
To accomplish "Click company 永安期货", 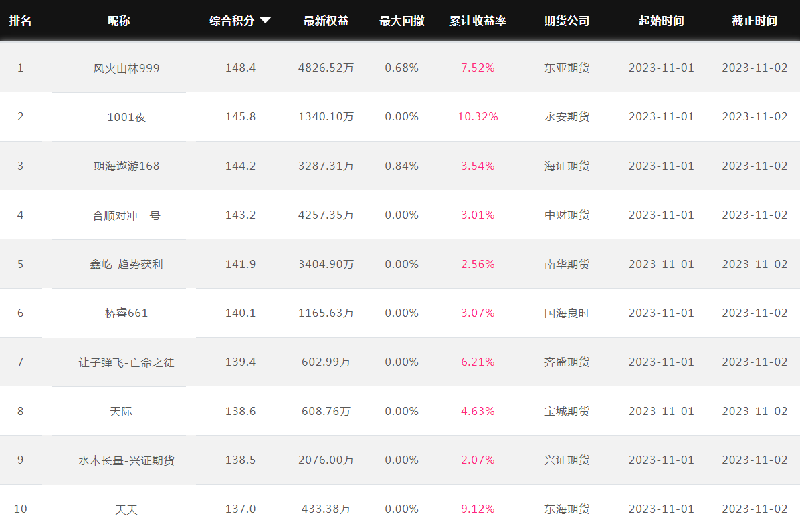I will coord(567,117).
